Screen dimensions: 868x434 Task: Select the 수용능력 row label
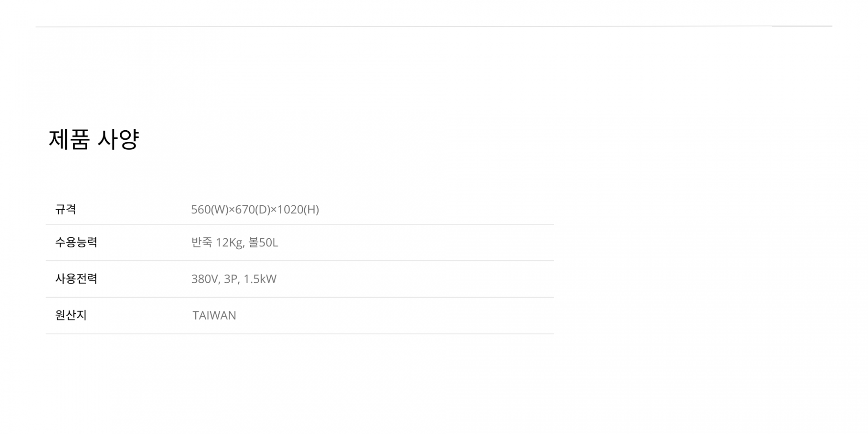(76, 242)
